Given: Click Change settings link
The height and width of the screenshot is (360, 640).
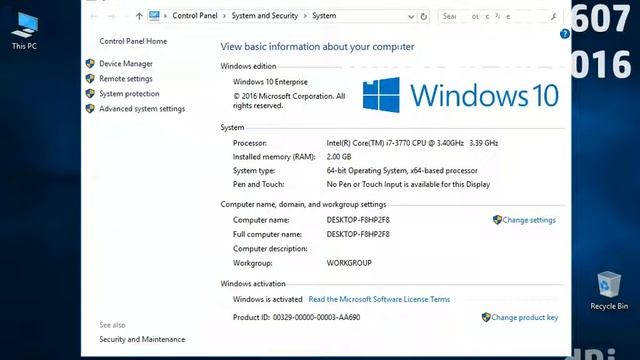Looking at the screenshot, I should [x=529, y=220].
